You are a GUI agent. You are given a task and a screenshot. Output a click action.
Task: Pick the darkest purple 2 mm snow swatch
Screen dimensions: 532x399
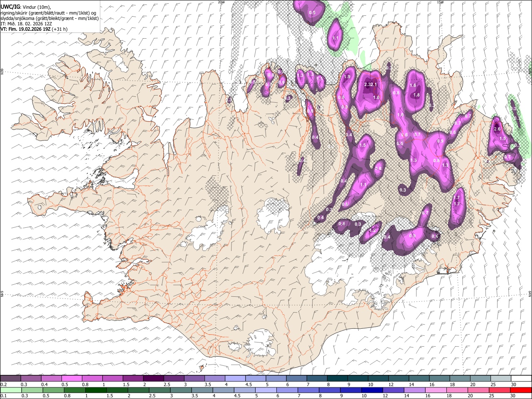(x=153, y=379)
